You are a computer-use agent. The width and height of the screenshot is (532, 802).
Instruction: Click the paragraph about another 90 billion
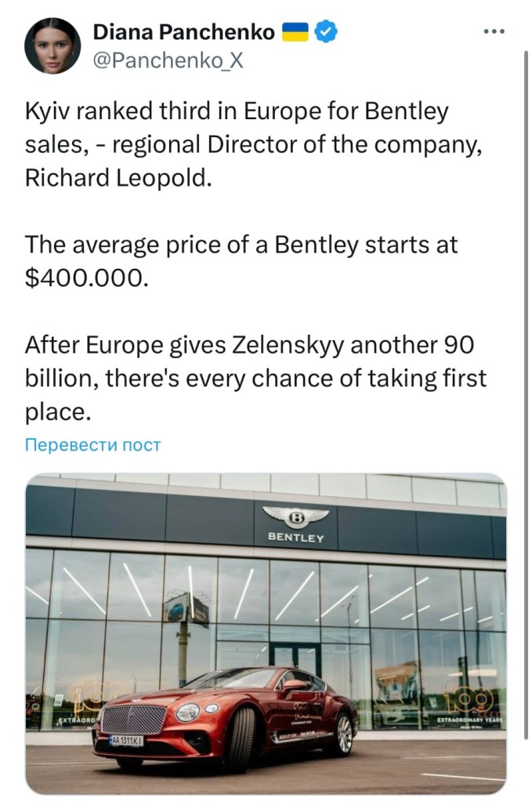pyautogui.click(x=255, y=378)
